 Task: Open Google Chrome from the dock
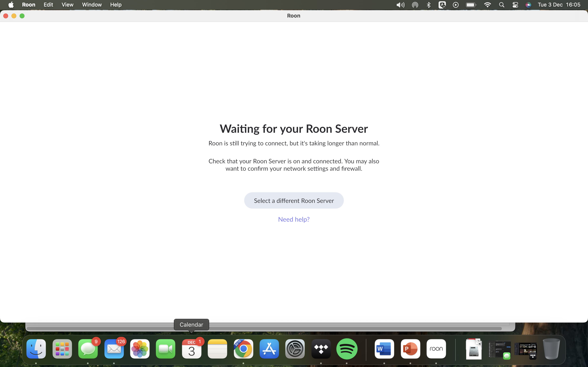[x=243, y=349]
